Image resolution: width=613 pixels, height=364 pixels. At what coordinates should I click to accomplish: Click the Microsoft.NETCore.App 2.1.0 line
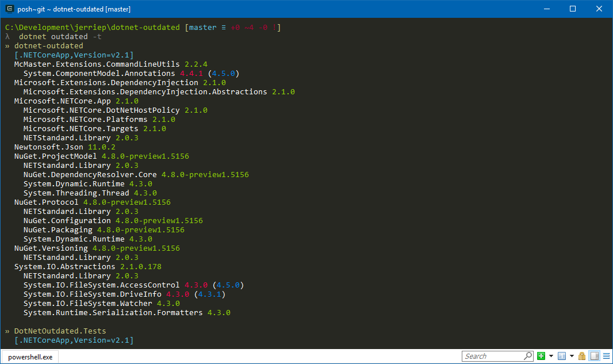click(x=76, y=101)
